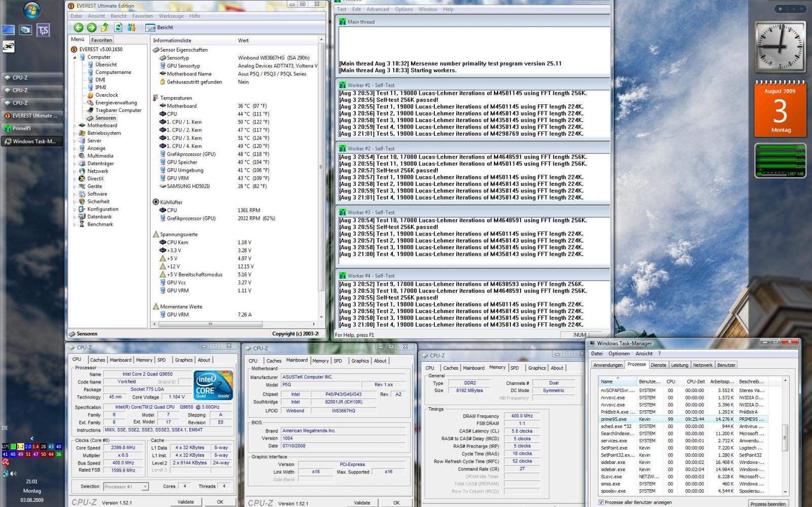The height and width of the screenshot is (507, 812).
Task: Click the orange calendar gadget showing August 2009
Action: point(780,110)
